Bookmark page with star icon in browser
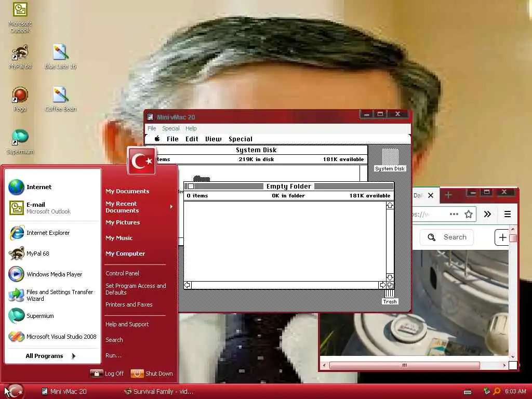 coord(469,214)
